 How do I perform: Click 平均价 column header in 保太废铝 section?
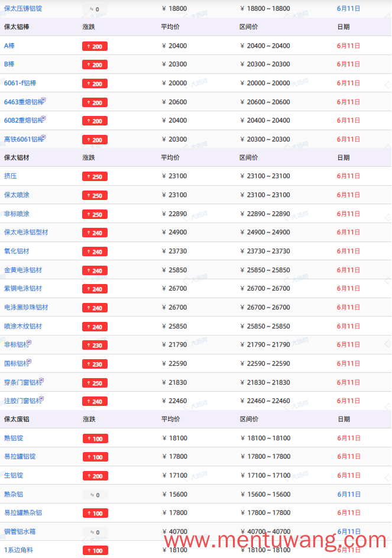(x=171, y=419)
